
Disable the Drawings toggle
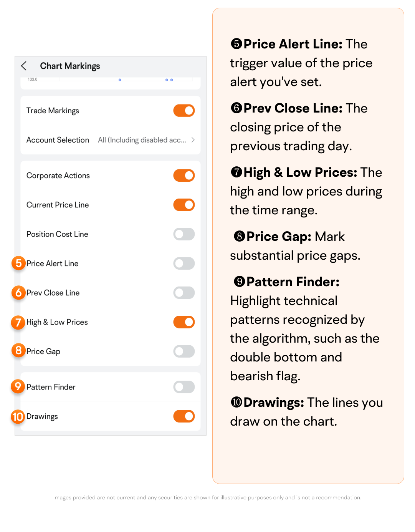click(x=184, y=416)
